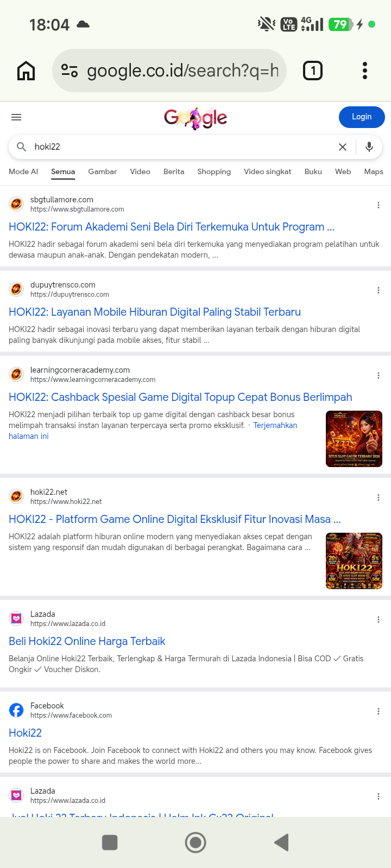Click the blue Login button
Image resolution: width=391 pixels, height=868 pixels.
(x=362, y=117)
